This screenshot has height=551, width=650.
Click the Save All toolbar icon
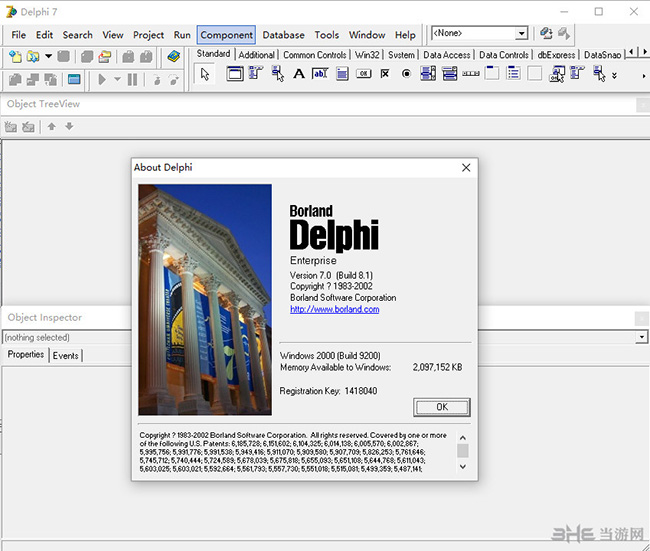87,56
